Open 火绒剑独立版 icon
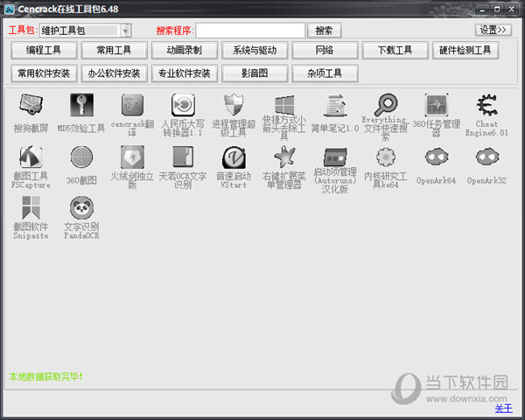Screen dimensions: 525x420 click(x=132, y=157)
